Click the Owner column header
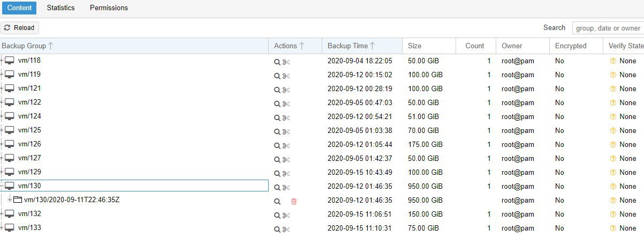This screenshot has height=244, width=644. (x=522, y=46)
